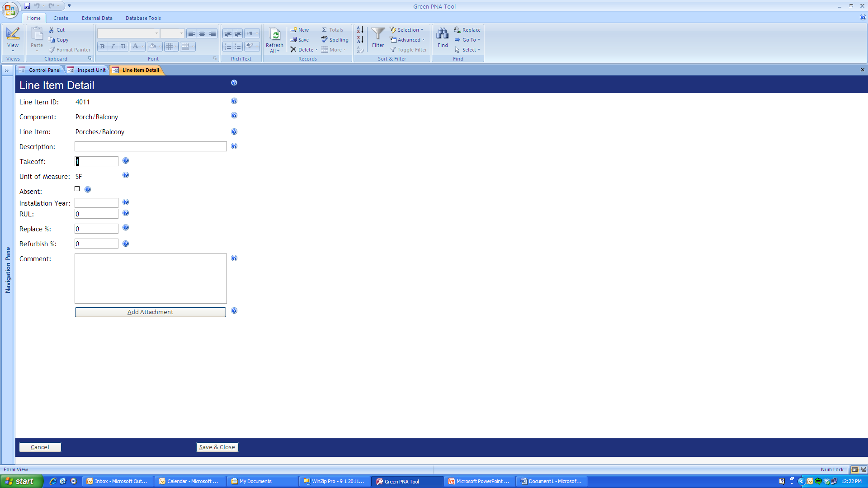Screen dimensions: 868x488
Task: Click the Filter funnel icon
Action: coord(377,34)
